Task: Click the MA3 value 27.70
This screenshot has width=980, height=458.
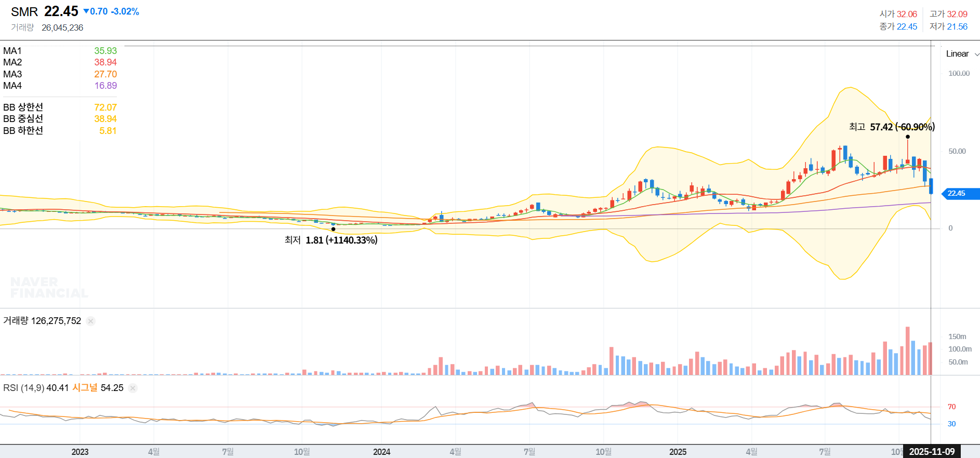Action: coord(105,74)
